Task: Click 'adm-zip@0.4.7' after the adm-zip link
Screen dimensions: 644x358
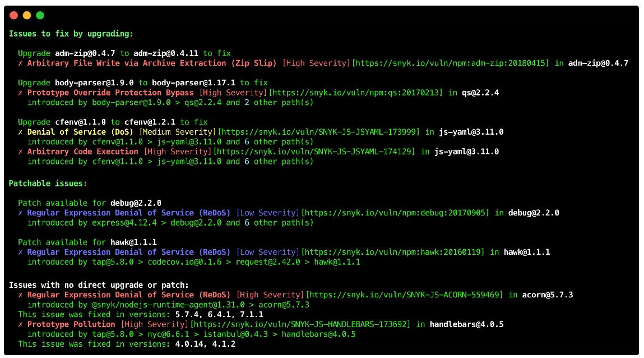Action: point(599,63)
